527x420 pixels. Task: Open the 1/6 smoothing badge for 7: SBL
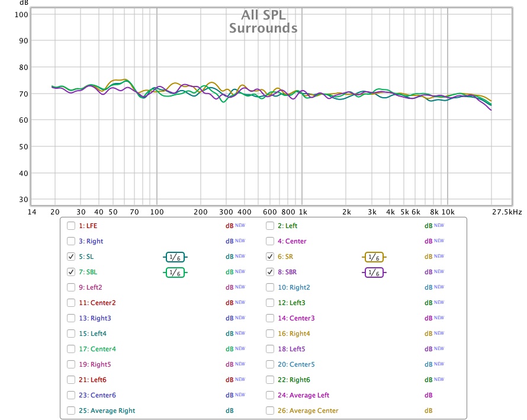click(x=175, y=272)
